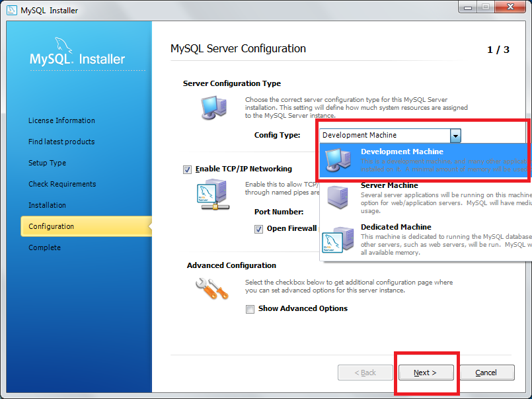
Task: Close the MySQL Installer window
Action: pyautogui.click(x=510, y=7)
